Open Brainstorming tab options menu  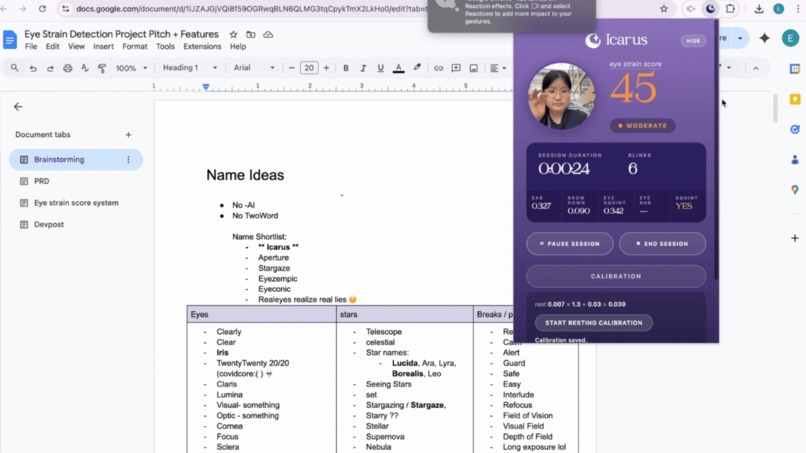click(129, 159)
